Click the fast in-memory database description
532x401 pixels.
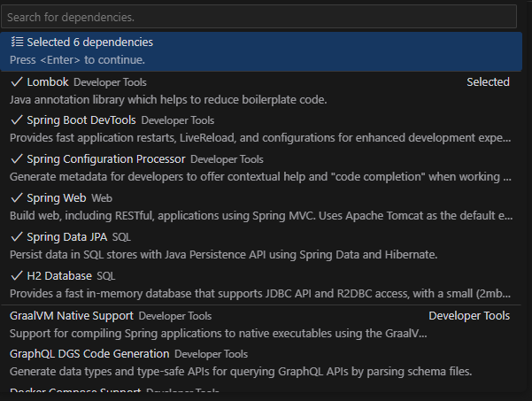point(260,294)
